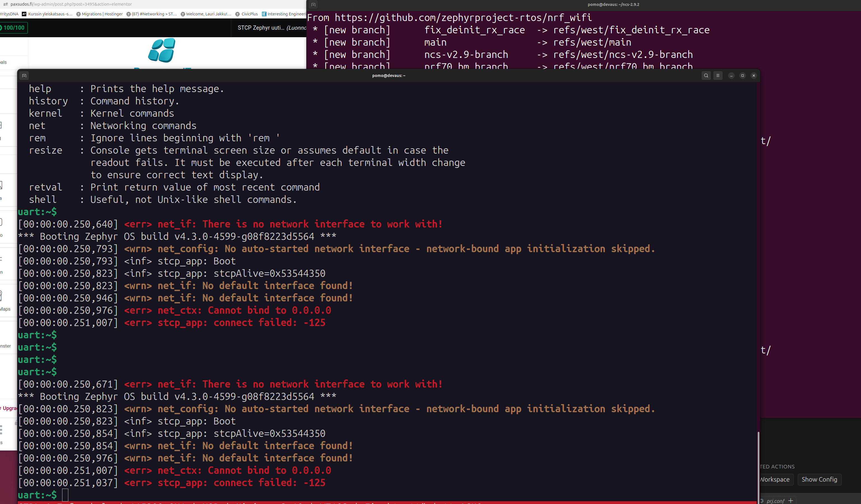Click the Show Config button

tap(819, 479)
